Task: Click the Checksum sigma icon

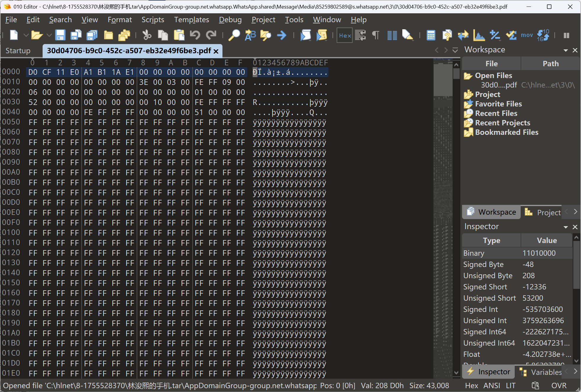Action: click(511, 35)
